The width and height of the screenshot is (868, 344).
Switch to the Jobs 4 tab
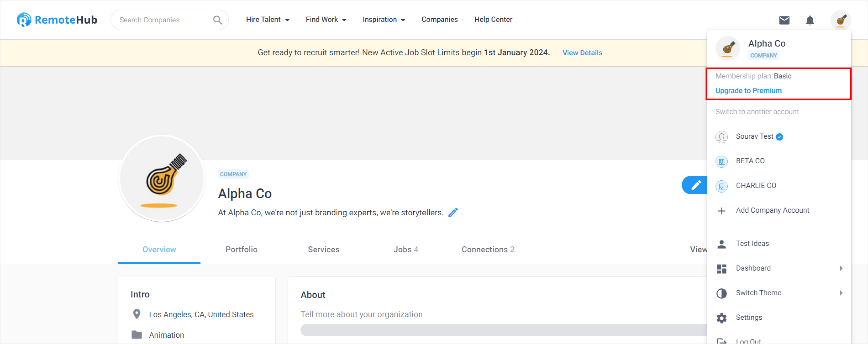[x=406, y=249]
